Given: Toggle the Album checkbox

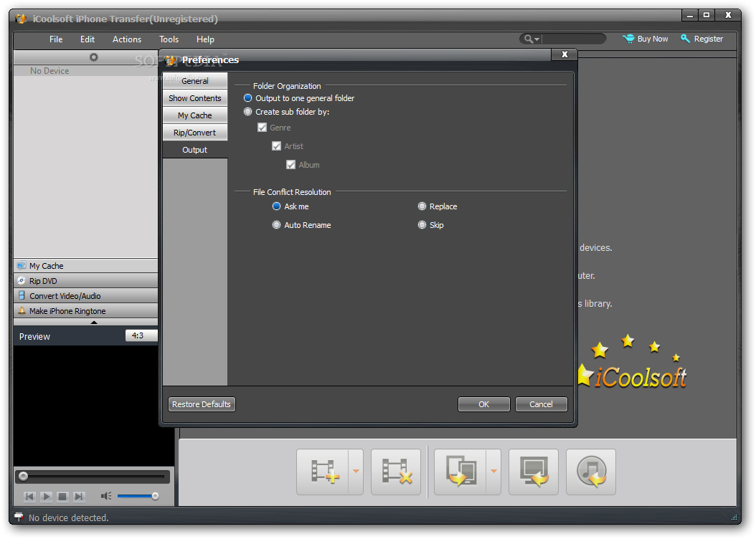Looking at the screenshot, I should (290, 165).
